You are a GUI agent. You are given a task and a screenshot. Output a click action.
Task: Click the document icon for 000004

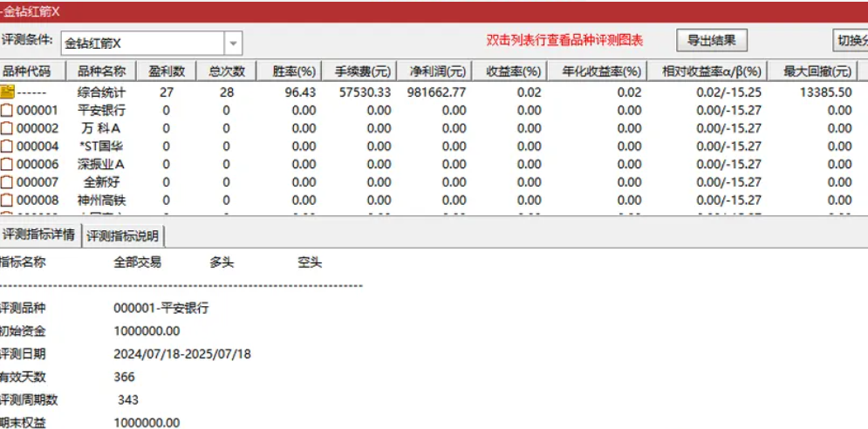click(7, 146)
